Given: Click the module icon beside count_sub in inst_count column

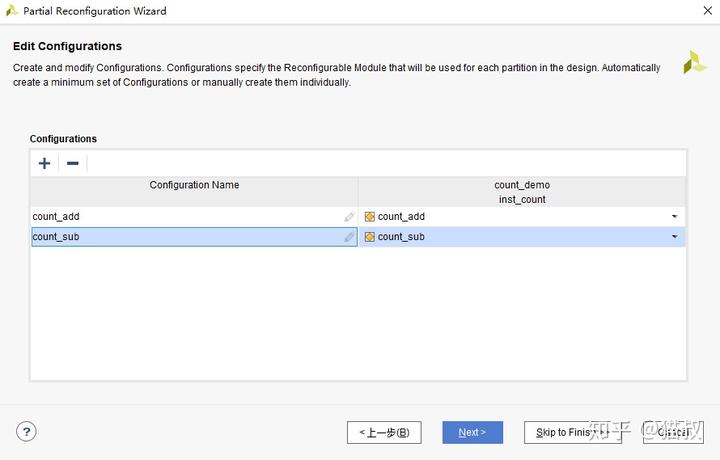Looking at the screenshot, I should (370, 237).
